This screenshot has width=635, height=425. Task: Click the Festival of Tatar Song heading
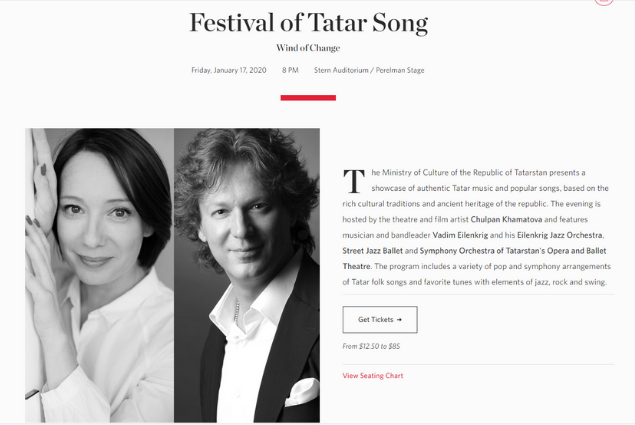click(309, 23)
